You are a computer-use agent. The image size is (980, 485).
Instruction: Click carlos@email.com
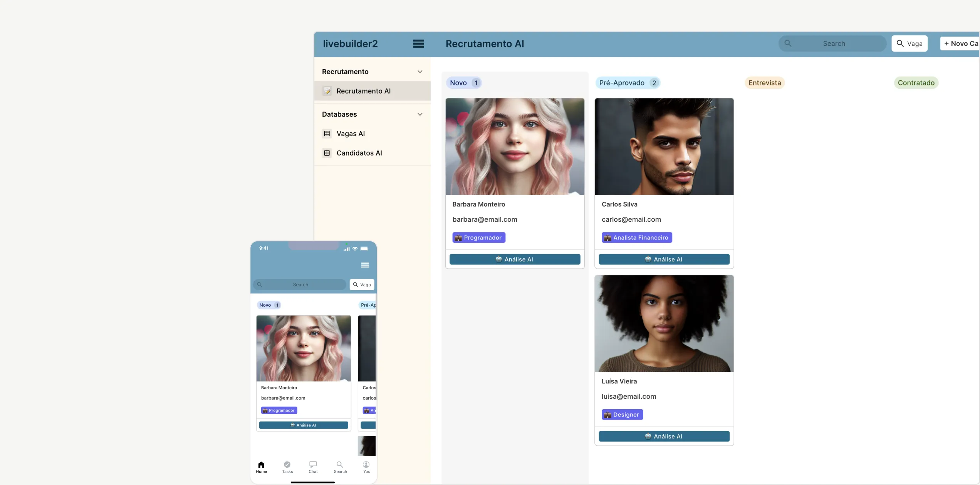(x=631, y=219)
